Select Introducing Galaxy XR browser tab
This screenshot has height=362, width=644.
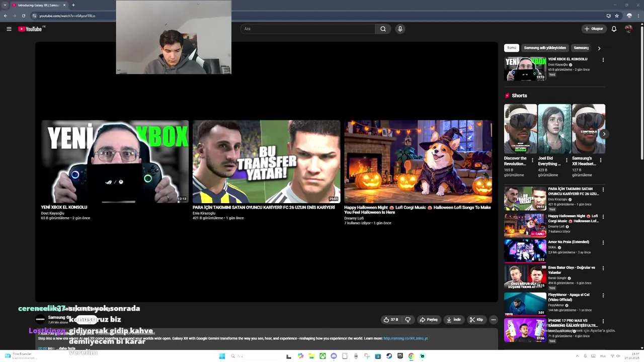(x=38, y=5)
